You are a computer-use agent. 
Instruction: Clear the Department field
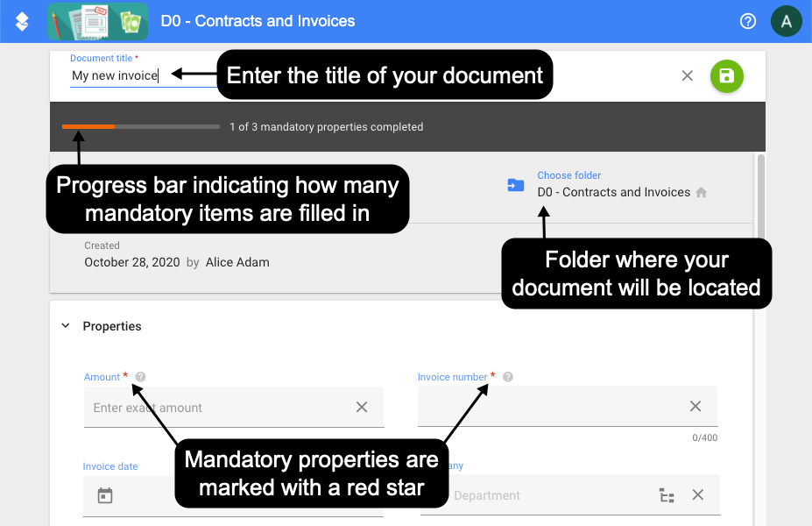(x=697, y=495)
